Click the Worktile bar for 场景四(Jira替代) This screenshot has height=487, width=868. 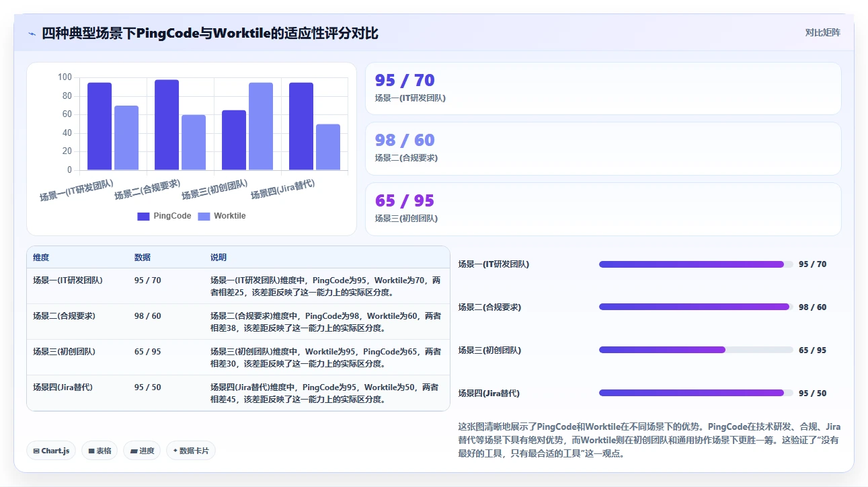[x=328, y=147]
